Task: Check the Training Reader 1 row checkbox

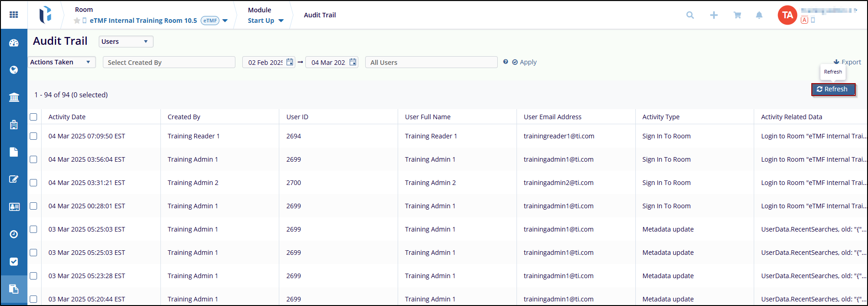Action: pyautogui.click(x=33, y=136)
